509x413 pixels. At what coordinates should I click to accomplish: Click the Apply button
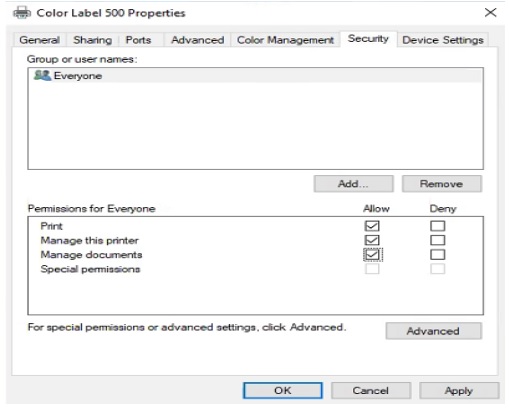point(459,390)
